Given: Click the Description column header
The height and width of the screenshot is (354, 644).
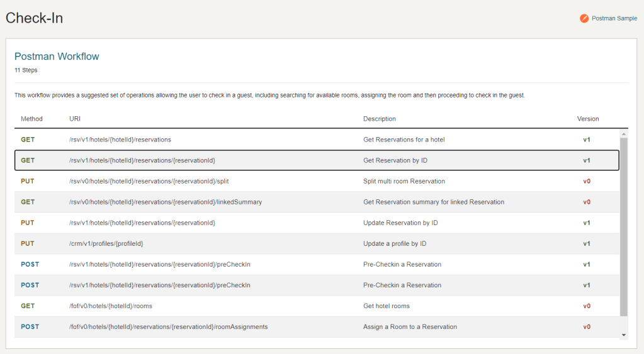Looking at the screenshot, I should pyautogui.click(x=380, y=119).
